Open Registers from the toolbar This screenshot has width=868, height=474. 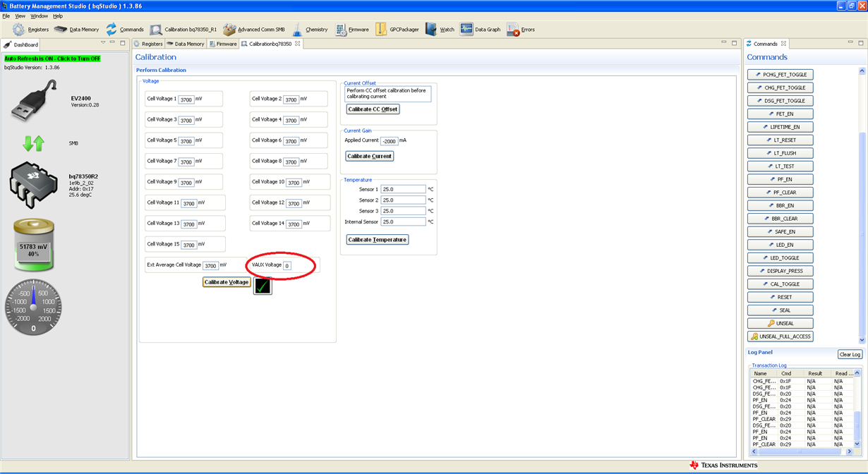[30, 30]
